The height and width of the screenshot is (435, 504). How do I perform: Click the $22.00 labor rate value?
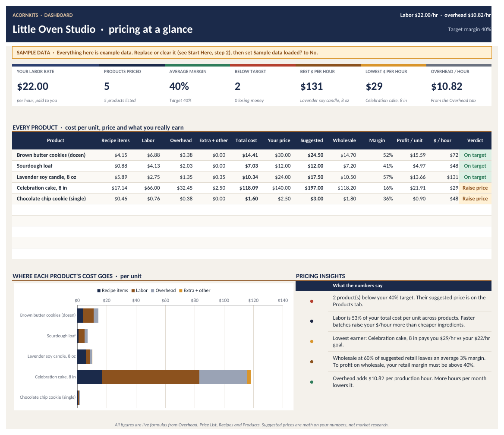point(32,86)
